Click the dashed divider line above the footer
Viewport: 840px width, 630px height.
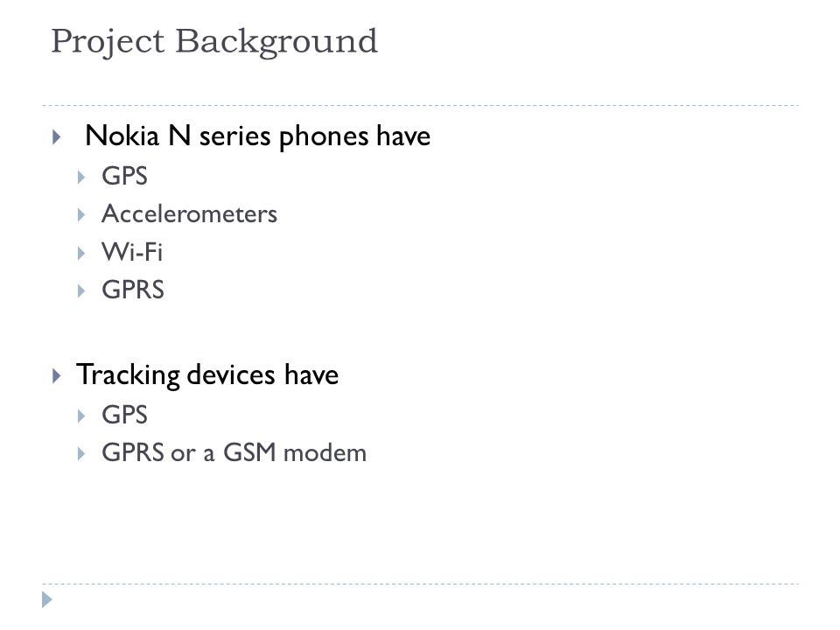(x=420, y=584)
